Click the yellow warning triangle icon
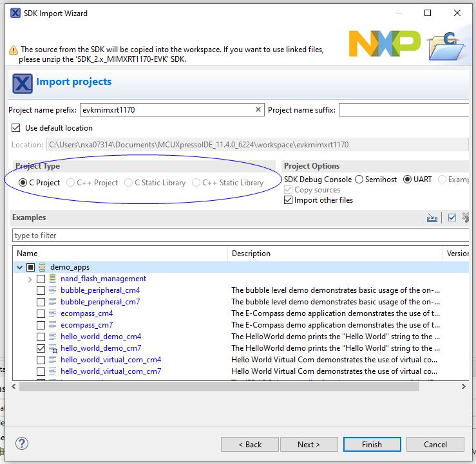Viewport: 476px width, 464px height. (13, 50)
